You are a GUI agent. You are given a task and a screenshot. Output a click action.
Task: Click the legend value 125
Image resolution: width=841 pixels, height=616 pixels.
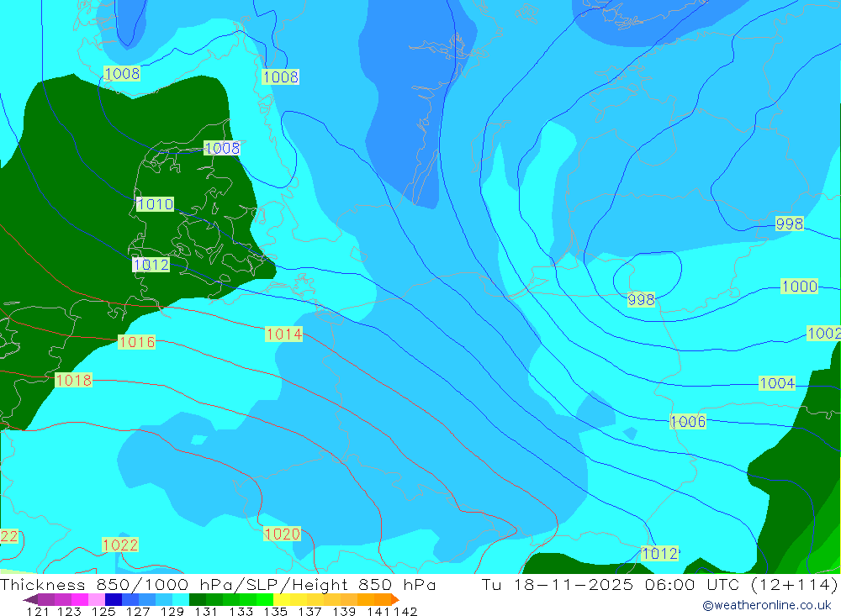click(x=103, y=612)
